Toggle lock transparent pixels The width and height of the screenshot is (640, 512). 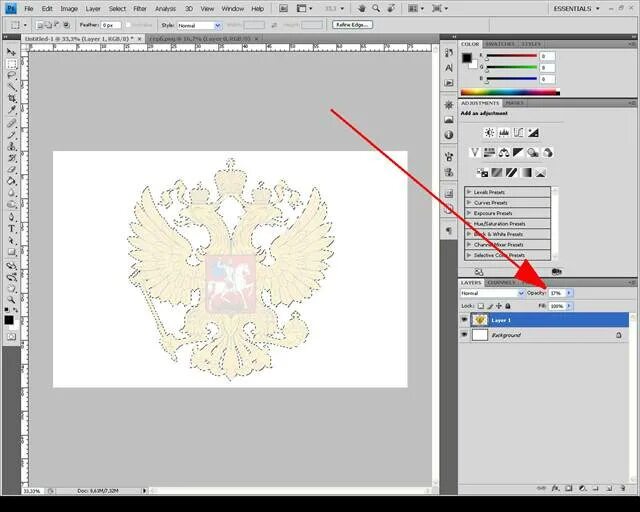[481, 306]
